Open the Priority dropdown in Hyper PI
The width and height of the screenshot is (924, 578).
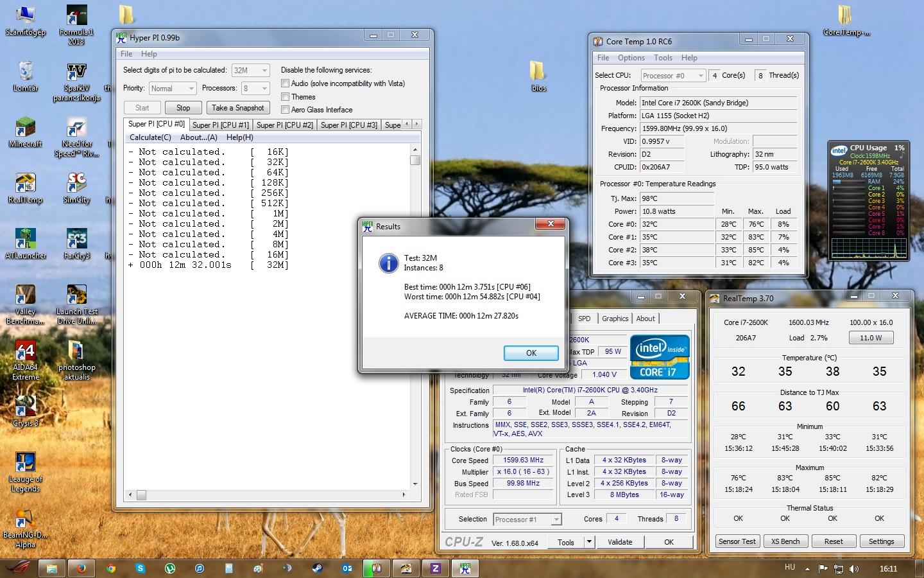(x=172, y=88)
